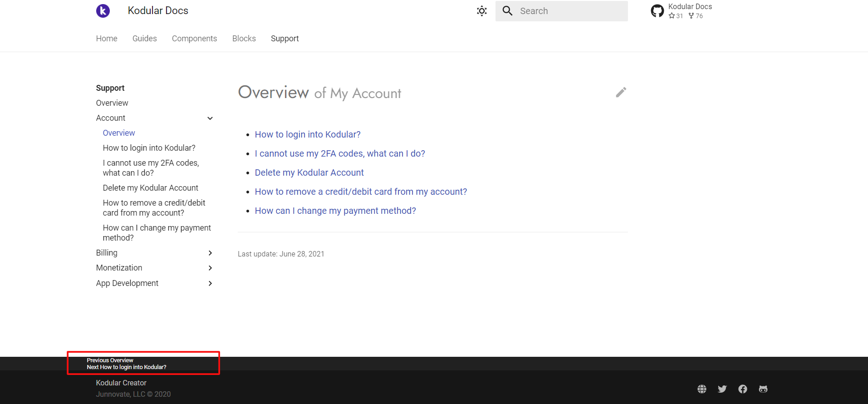This screenshot has width=868, height=404.
Task: Open content link about 2FA codes
Action: tap(340, 153)
